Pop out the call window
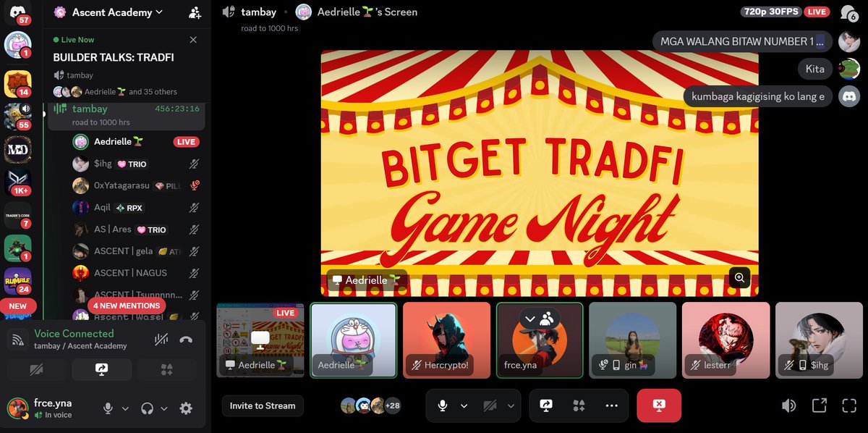This screenshot has width=868, height=433. click(819, 405)
